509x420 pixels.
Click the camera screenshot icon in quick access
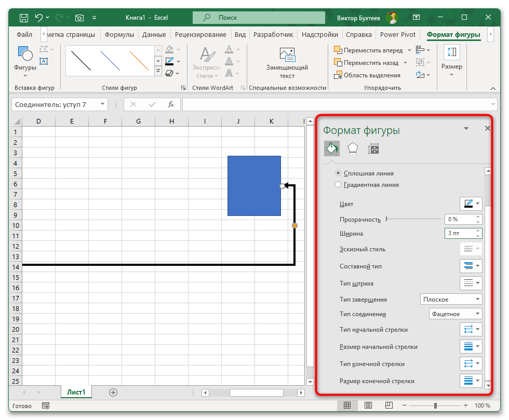tap(79, 18)
